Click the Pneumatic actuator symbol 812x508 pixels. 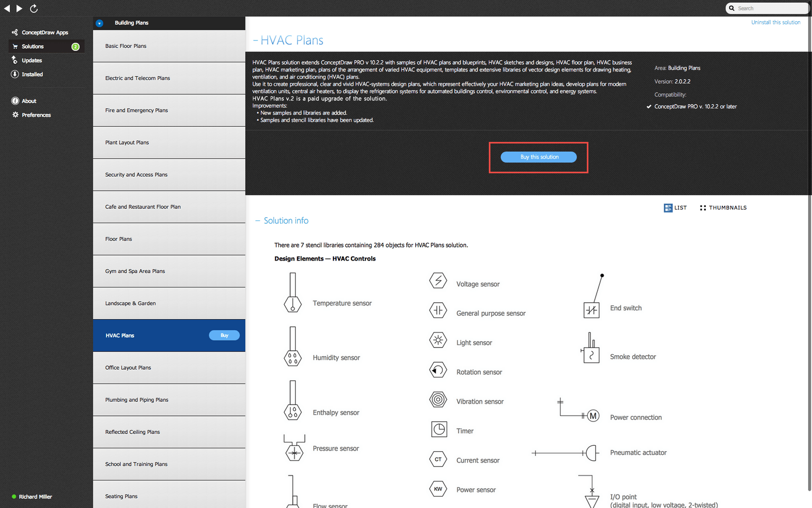point(564,453)
